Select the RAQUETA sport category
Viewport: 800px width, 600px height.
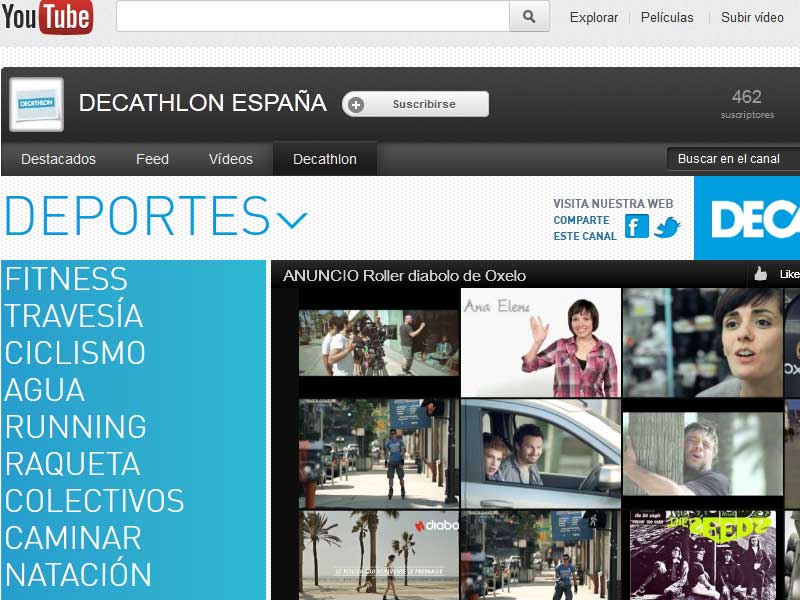72,464
